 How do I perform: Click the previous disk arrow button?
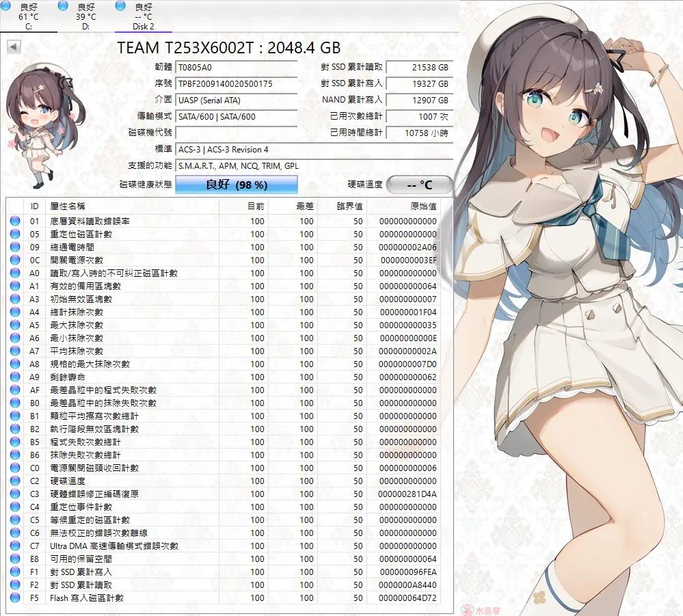pyautogui.click(x=14, y=47)
